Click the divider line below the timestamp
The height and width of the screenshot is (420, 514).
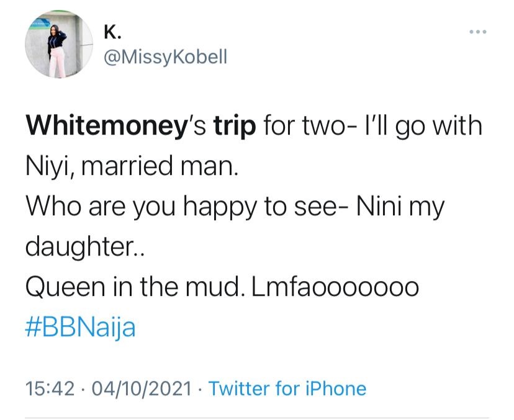point(257,417)
